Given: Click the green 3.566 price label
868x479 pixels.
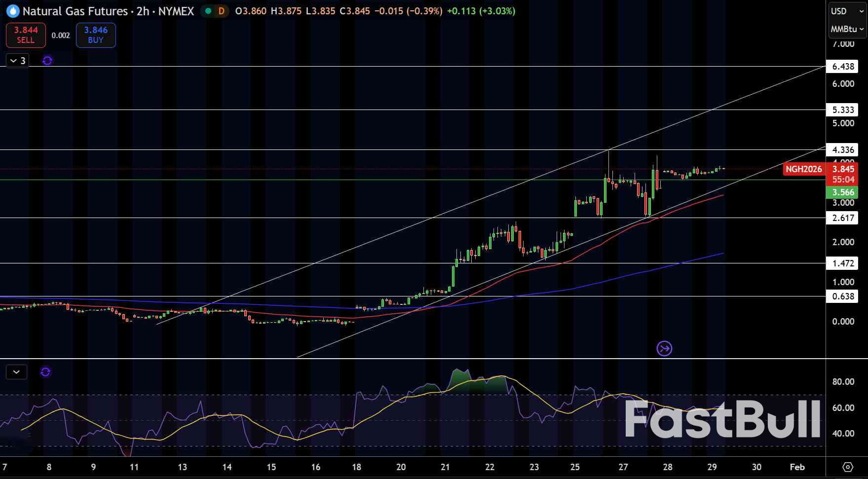Looking at the screenshot, I should 843,192.
